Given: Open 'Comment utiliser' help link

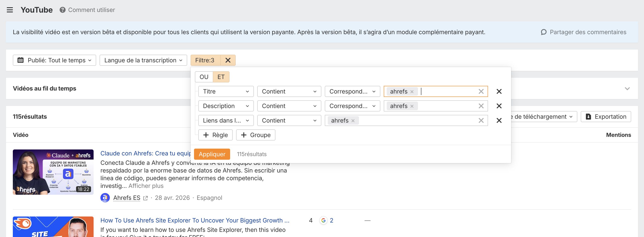Looking at the screenshot, I should click(x=91, y=10).
